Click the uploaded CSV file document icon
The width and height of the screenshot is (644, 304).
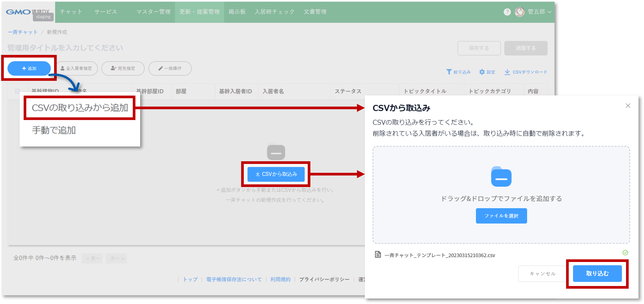click(378, 255)
